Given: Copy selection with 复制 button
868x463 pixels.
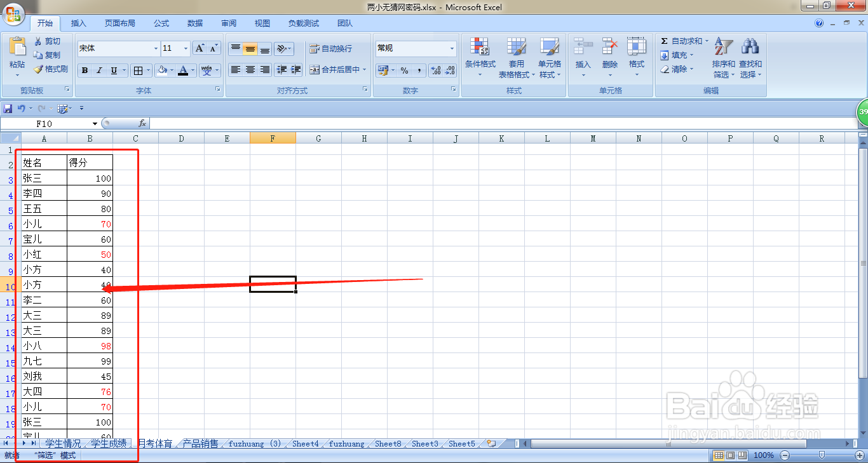Looking at the screenshot, I should tap(48, 55).
